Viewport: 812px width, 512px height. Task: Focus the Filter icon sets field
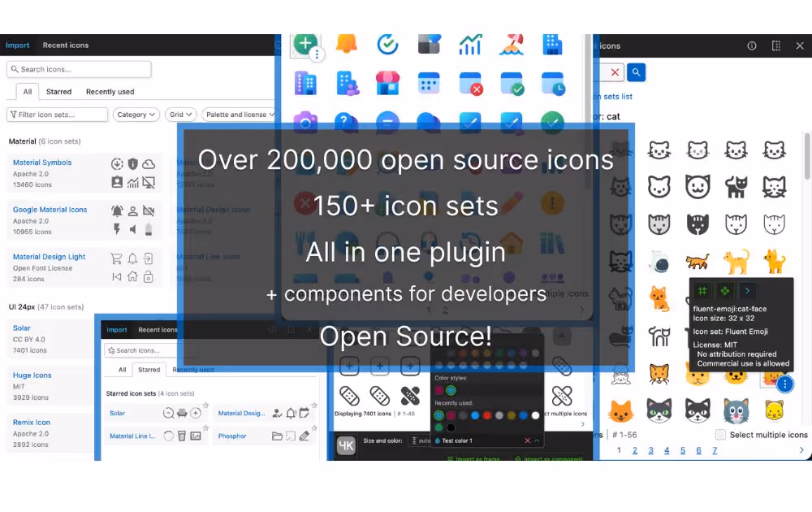57,115
